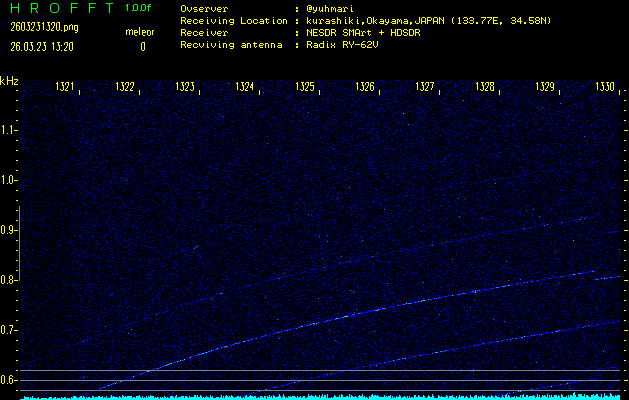Select the 0.9 kHz axis label
629x400 pixels.
[x=9, y=230]
